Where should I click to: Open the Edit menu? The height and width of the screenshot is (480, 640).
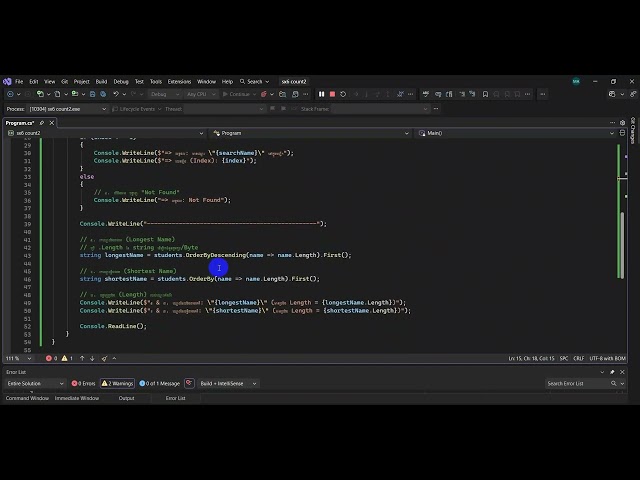pos(34,82)
